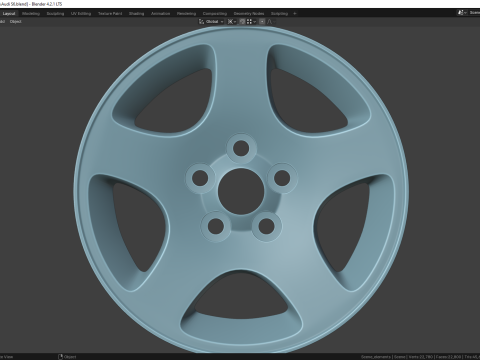
Task: Open the Modeling workspace tab
Action: point(31,14)
